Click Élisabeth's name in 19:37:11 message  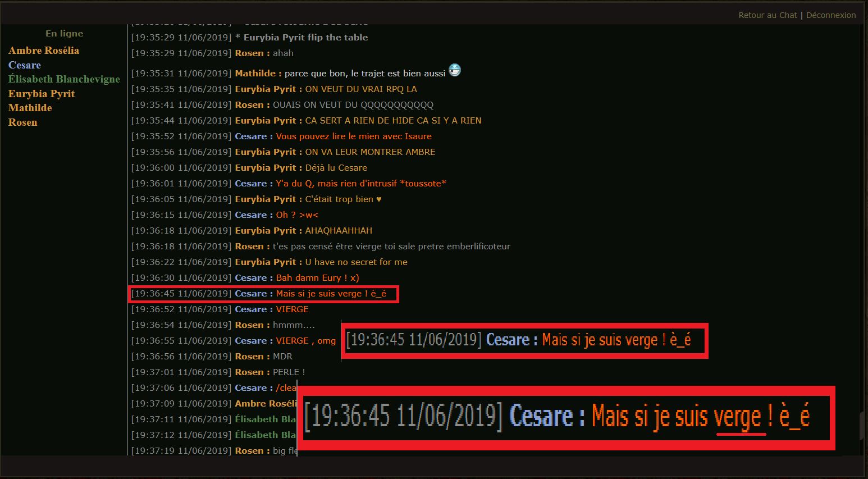(x=266, y=419)
